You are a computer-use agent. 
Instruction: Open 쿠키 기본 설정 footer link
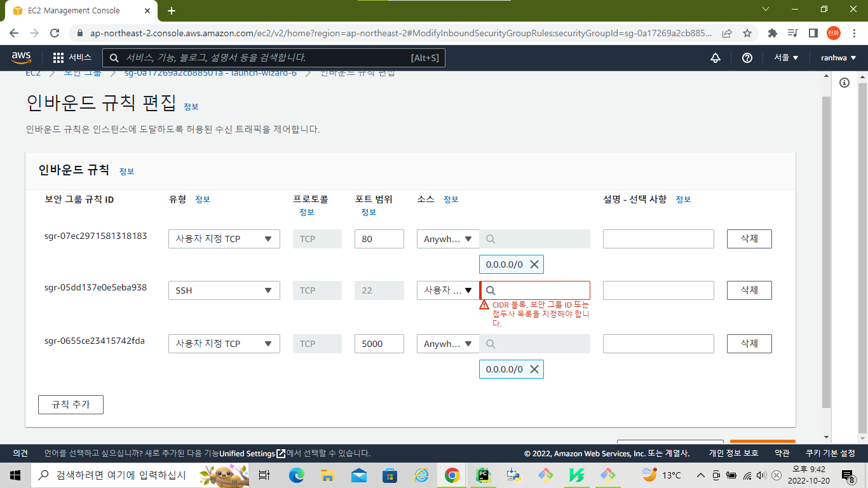coord(831,454)
